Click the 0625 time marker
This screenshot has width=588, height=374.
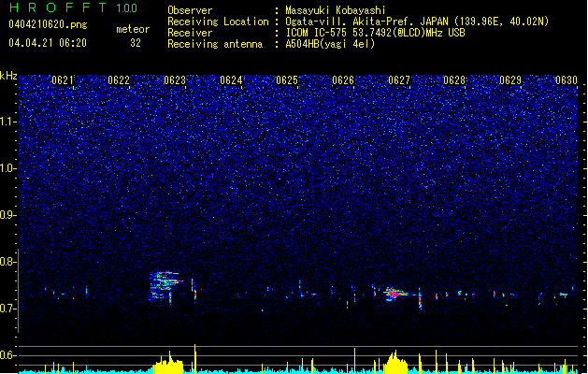click(x=287, y=80)
